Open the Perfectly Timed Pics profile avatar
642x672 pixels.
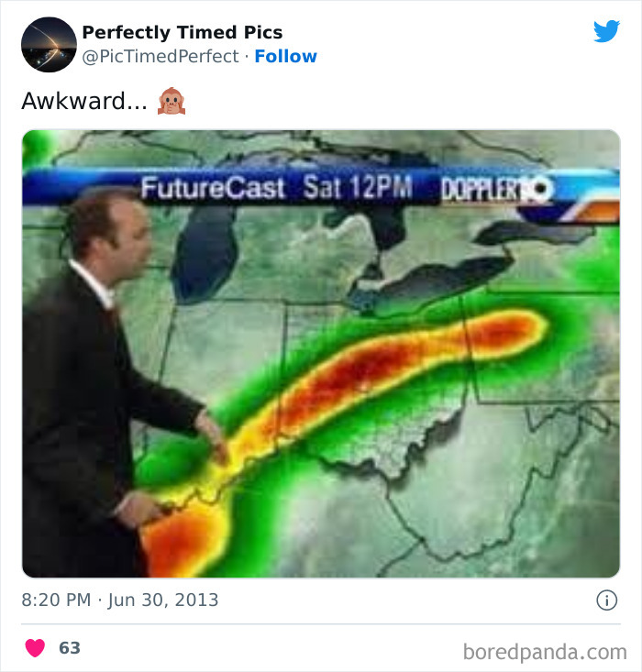click(49, 45)
